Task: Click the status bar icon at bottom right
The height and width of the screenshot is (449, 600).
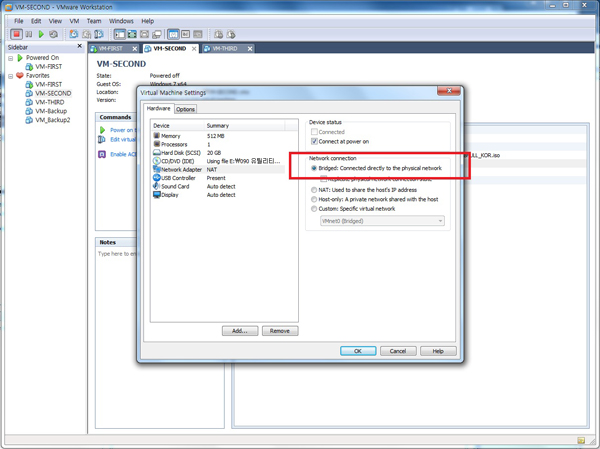Action: pyautogui.click(x=581, y=440)
